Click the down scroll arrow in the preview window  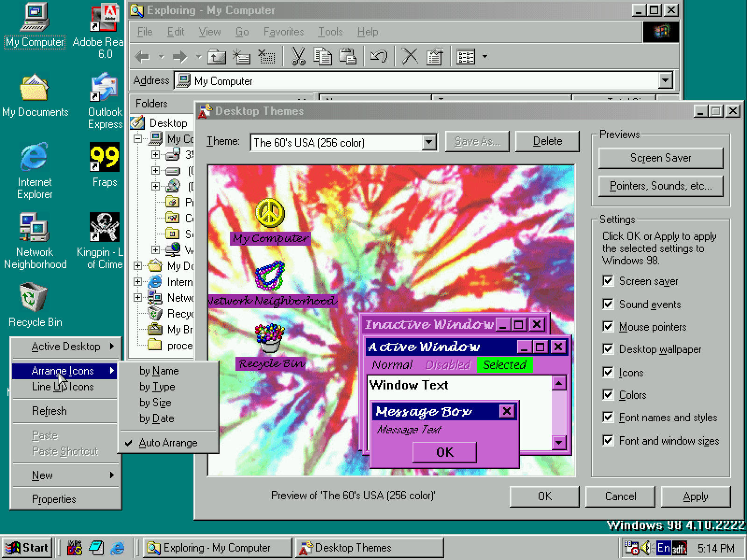point(559,442)
